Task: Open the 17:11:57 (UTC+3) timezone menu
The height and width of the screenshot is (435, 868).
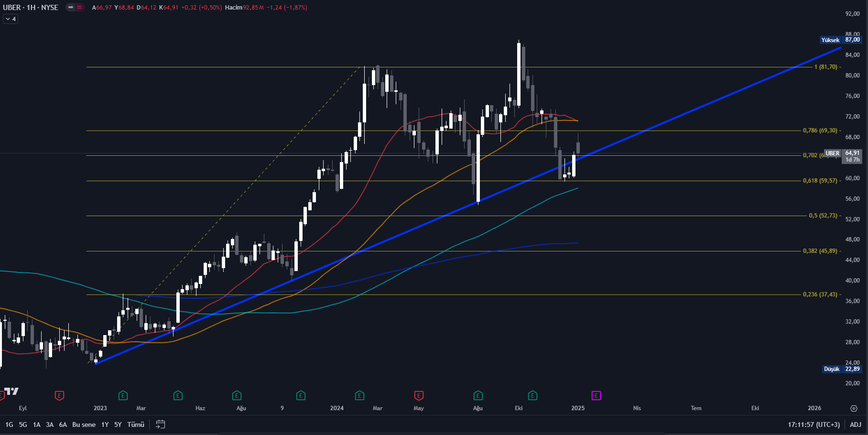Action: coord(814,424)
